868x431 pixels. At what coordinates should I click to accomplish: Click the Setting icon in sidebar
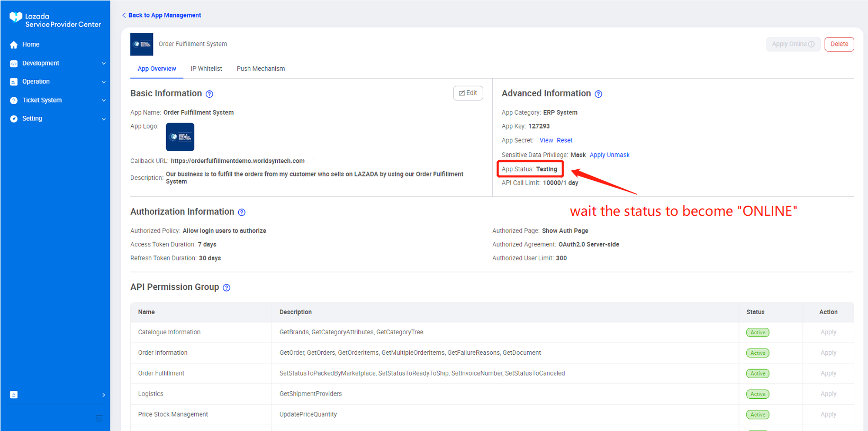pos(14,119)
